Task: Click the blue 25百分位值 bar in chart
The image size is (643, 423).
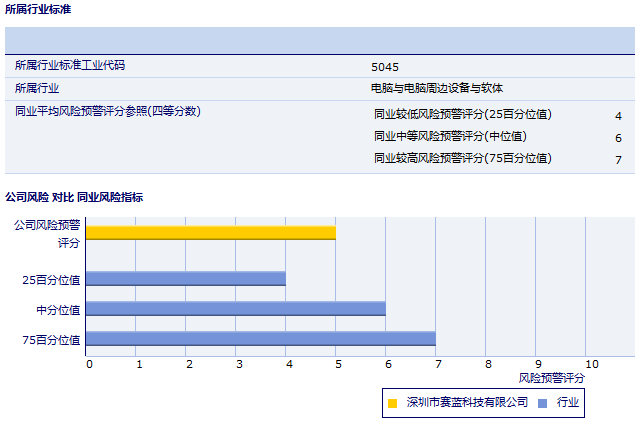Action: click(x=185, y=279)
